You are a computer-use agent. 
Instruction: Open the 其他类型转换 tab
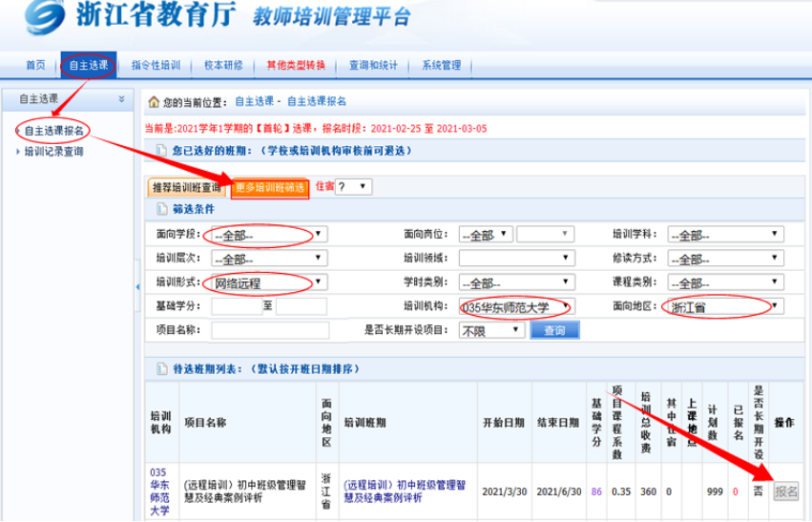click(x=296, y=65)
